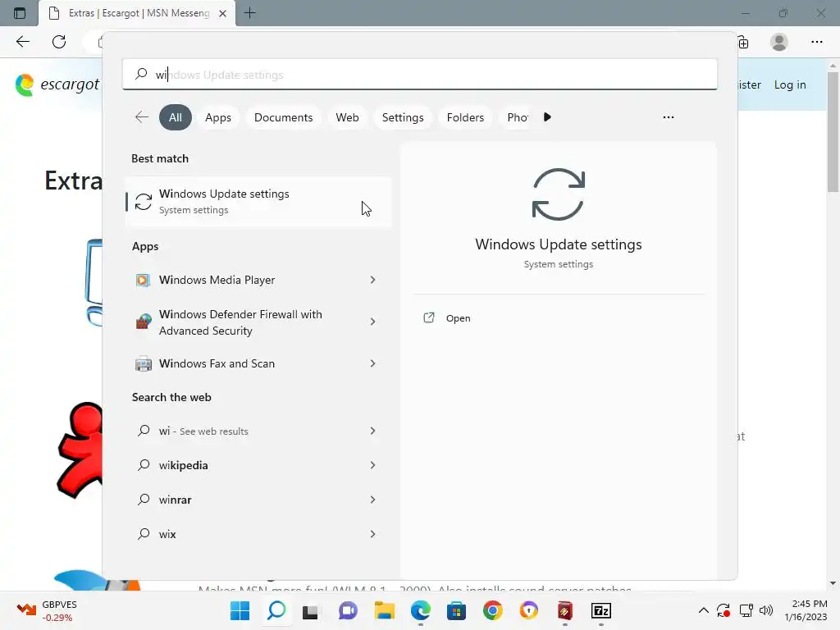Open Edge tab actions menu icon

(20, 13)
